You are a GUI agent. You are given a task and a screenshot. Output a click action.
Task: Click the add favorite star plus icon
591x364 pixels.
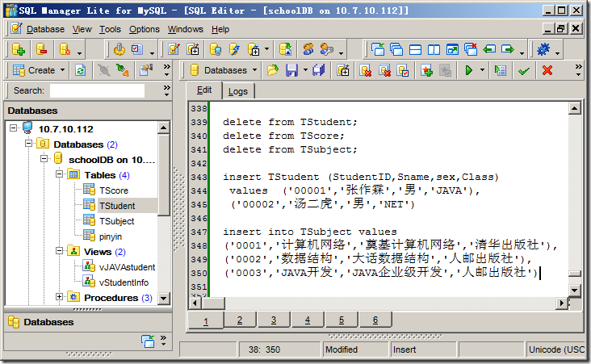click(426, 70)
